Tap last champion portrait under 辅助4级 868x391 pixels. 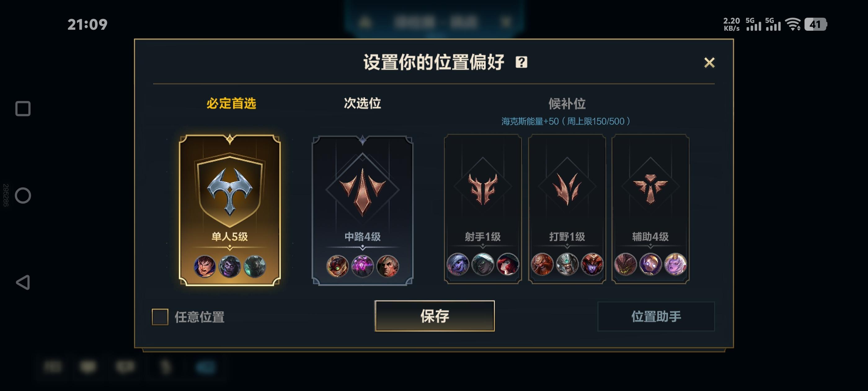(x=675, y=264)
